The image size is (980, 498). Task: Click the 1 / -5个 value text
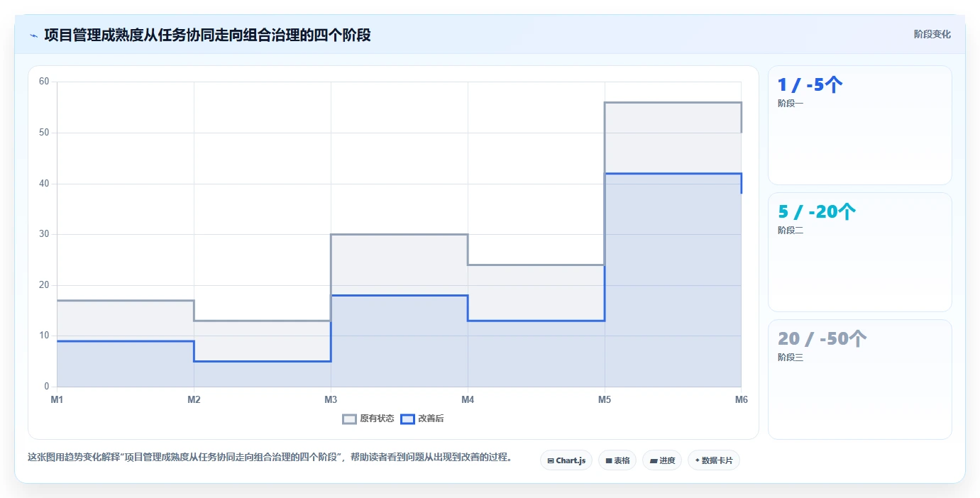(810, 85)
